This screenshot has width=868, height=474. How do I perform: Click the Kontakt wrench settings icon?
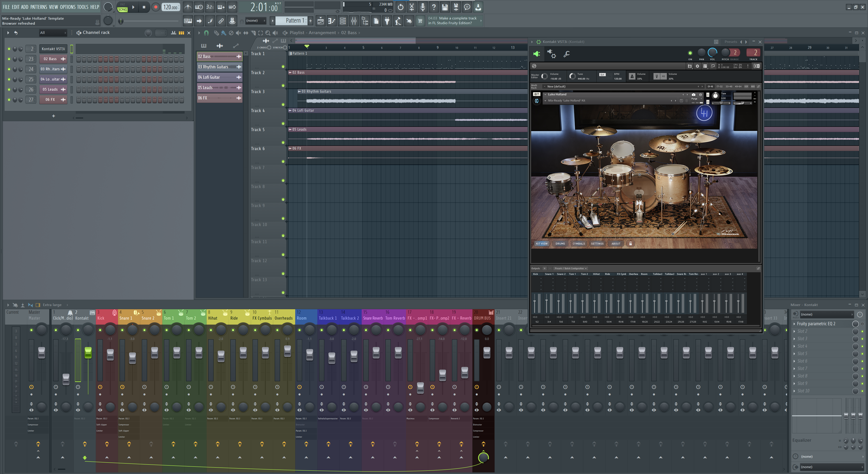pos(566,54)
